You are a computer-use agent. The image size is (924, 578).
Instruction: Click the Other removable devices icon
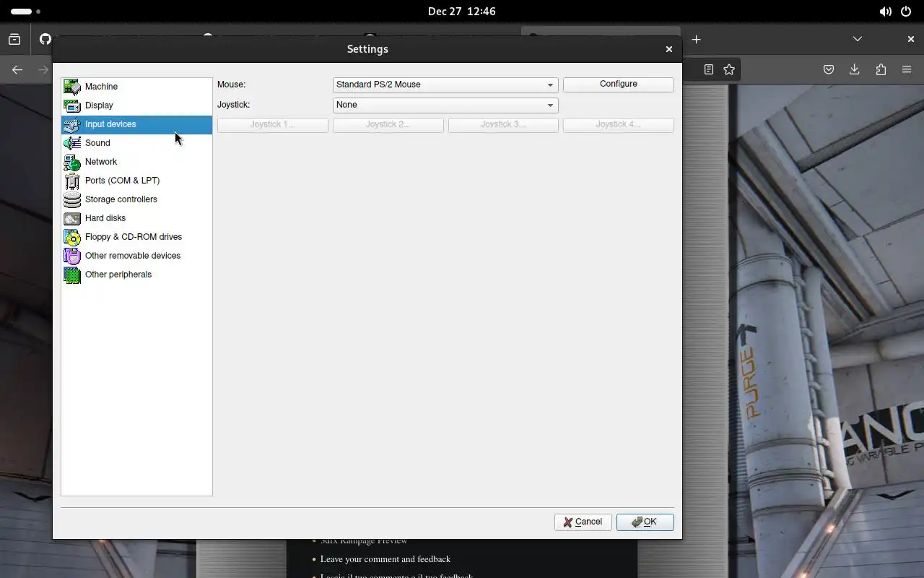(72, 256)
